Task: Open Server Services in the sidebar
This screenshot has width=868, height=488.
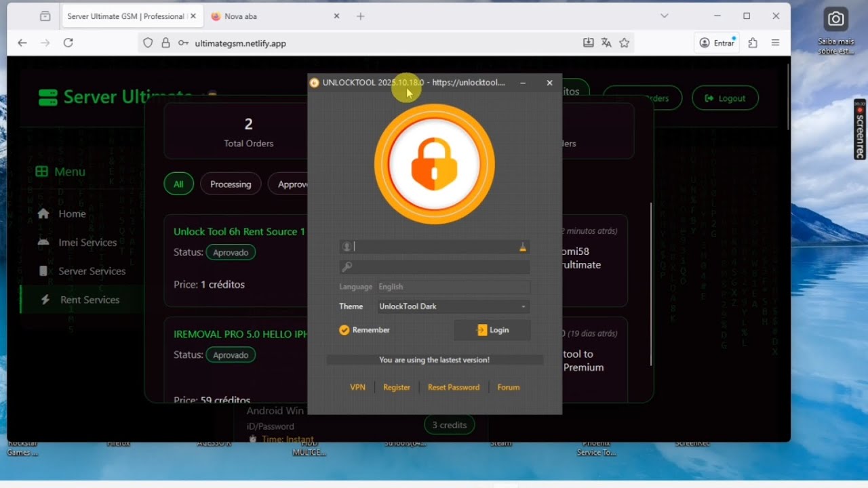Action: pos(92,271)
